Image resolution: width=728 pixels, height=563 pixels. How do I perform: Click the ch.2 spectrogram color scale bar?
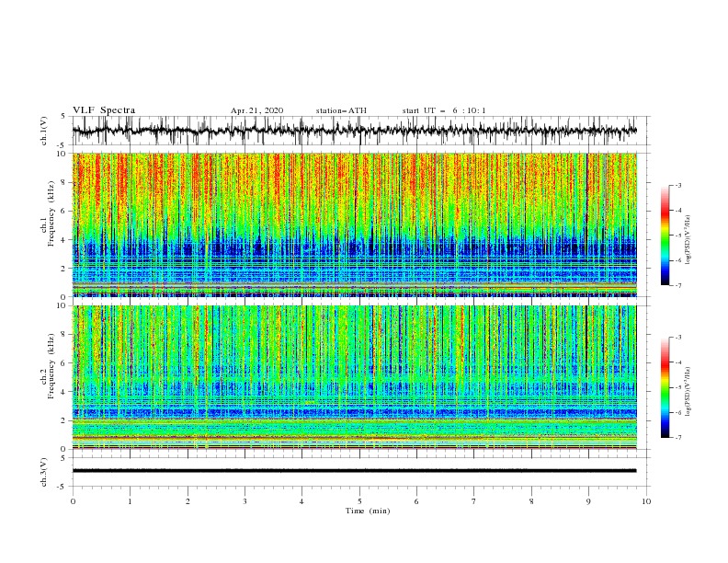pyautogui.click(x=665, y=387)
